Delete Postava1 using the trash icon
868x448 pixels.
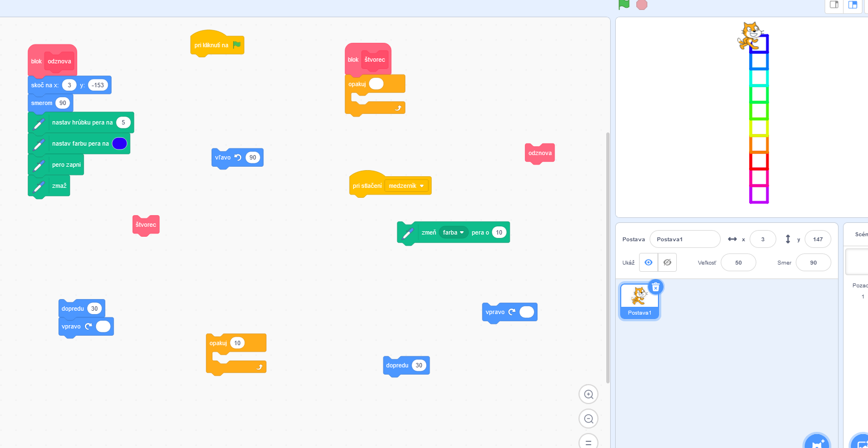tap(656, 287)
